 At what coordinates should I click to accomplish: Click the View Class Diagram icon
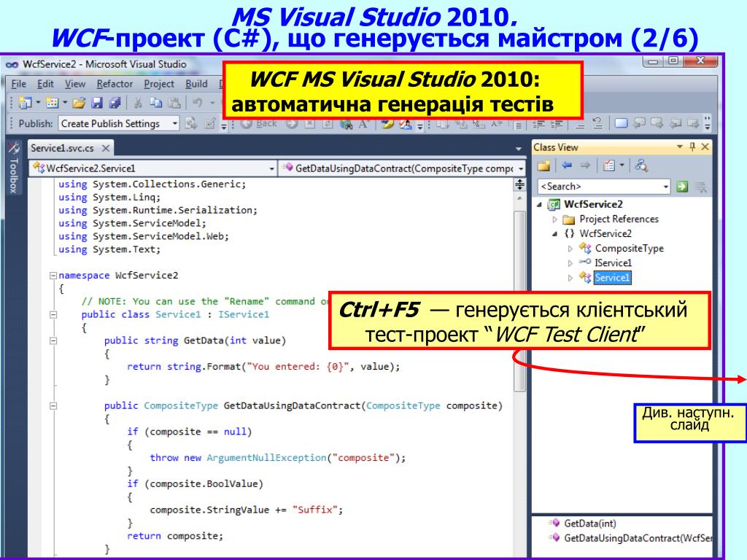[642, 166]
